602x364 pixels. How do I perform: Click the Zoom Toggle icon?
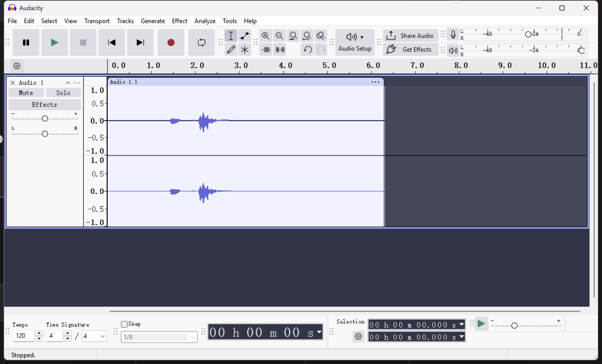point(321,36)
